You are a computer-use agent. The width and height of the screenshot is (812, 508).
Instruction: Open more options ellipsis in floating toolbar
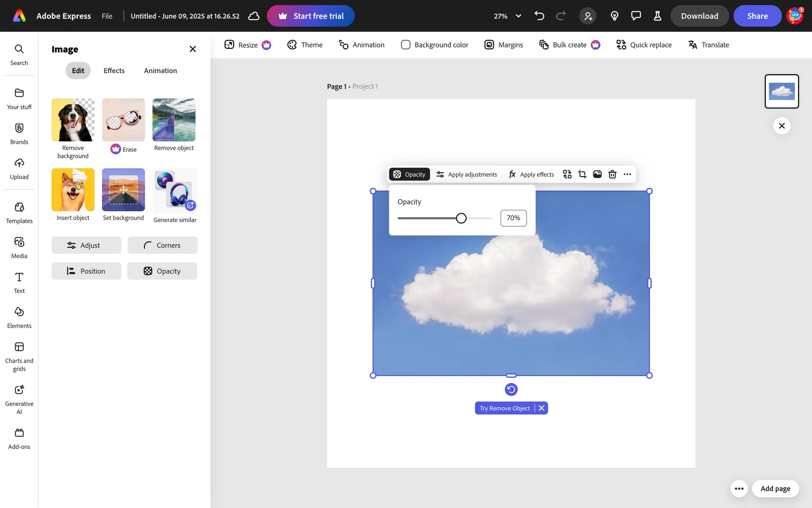627,174
